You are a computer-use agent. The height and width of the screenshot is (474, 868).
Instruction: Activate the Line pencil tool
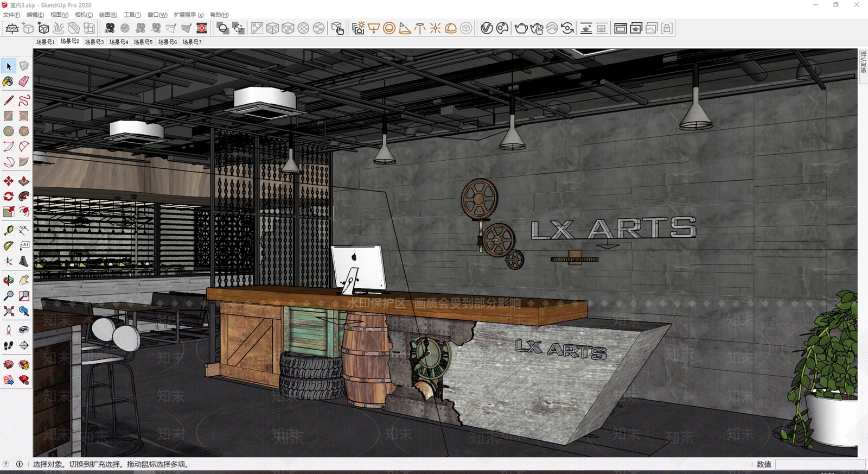coord(9,100)
